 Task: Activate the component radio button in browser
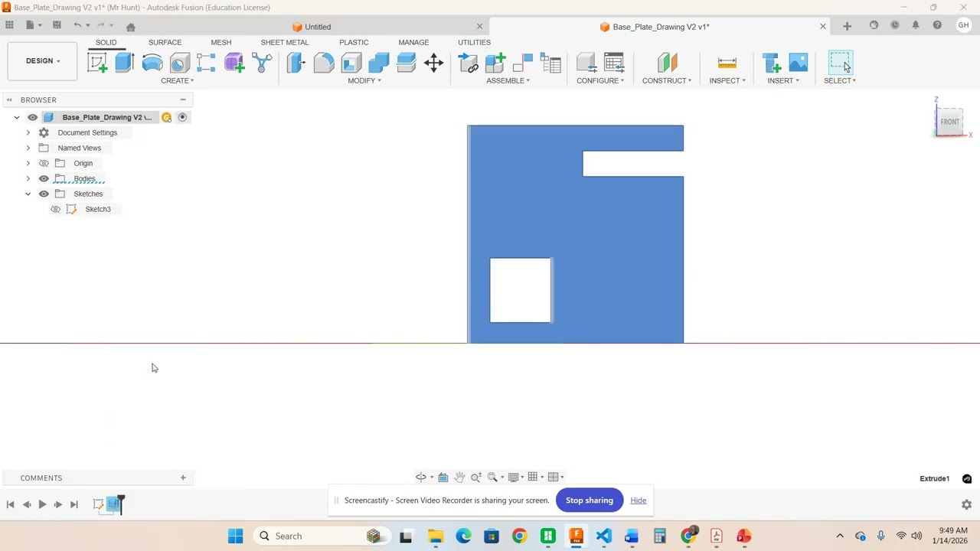click(x=182, y=117)
